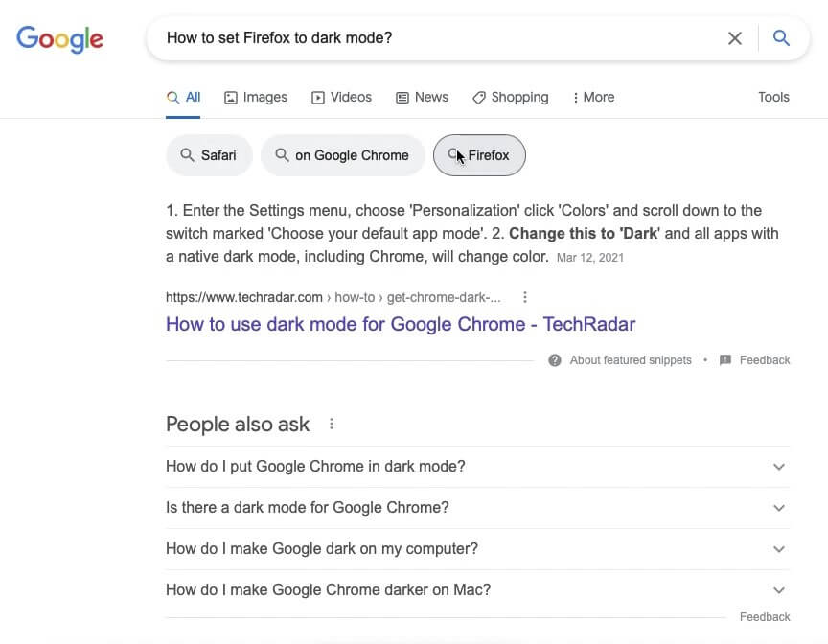Open the News tab
The height and width of the screenshot is (644, 828).
422,97
